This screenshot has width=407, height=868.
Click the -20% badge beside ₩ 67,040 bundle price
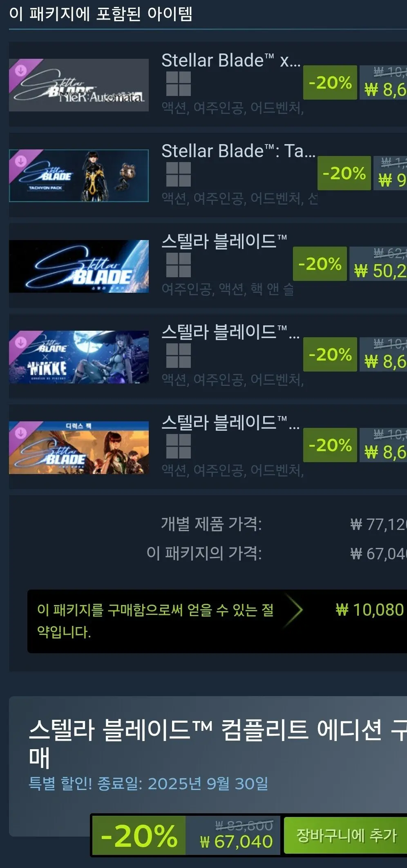pos(139,835)
